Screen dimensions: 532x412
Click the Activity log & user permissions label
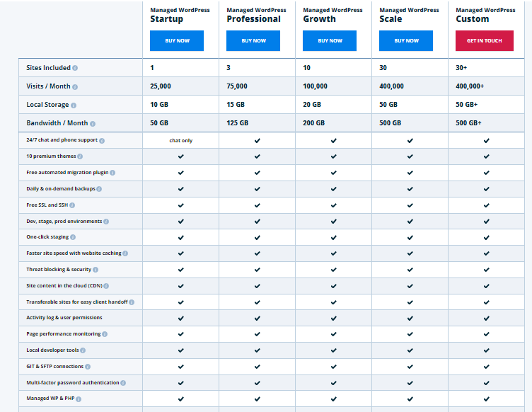coord(64,318)
